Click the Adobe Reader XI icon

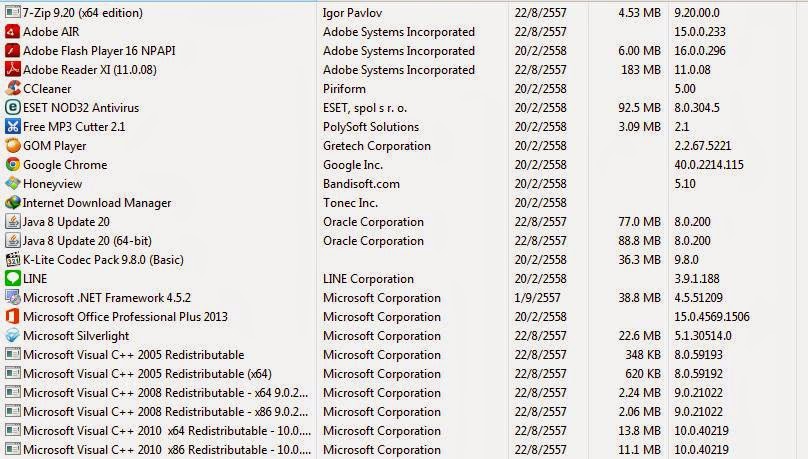[12, 70]
